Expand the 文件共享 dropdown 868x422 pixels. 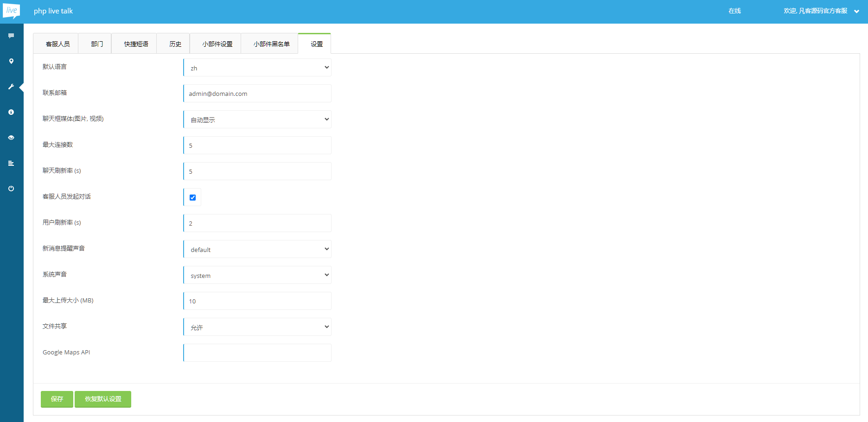click(257, 327)
